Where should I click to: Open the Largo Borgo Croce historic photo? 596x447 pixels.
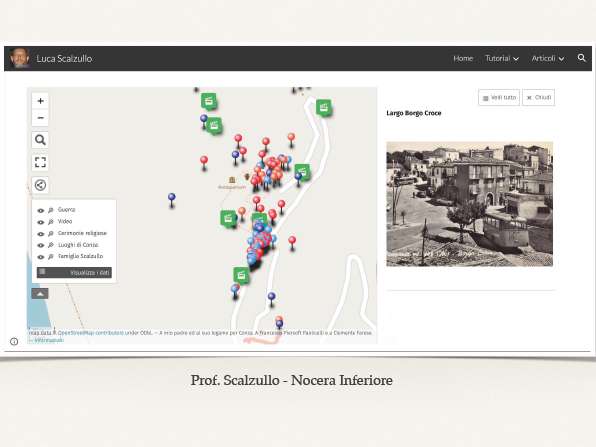469,204
